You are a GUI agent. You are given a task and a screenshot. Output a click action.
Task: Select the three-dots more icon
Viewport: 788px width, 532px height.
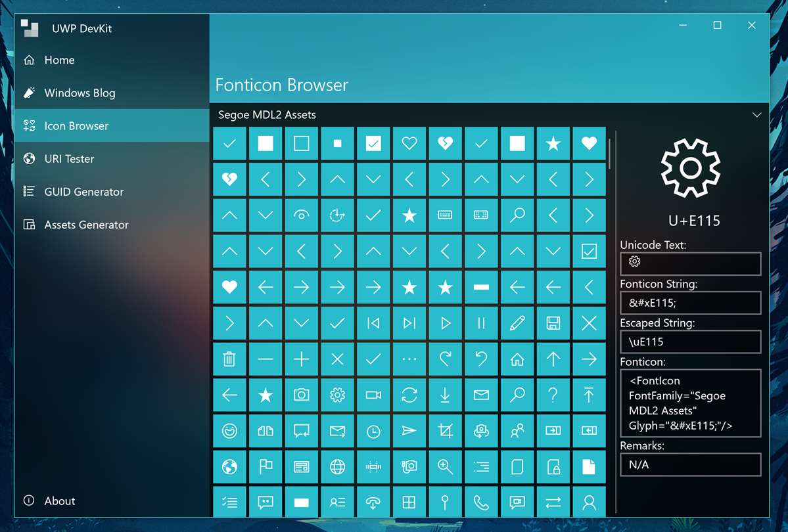click(409, 359)
